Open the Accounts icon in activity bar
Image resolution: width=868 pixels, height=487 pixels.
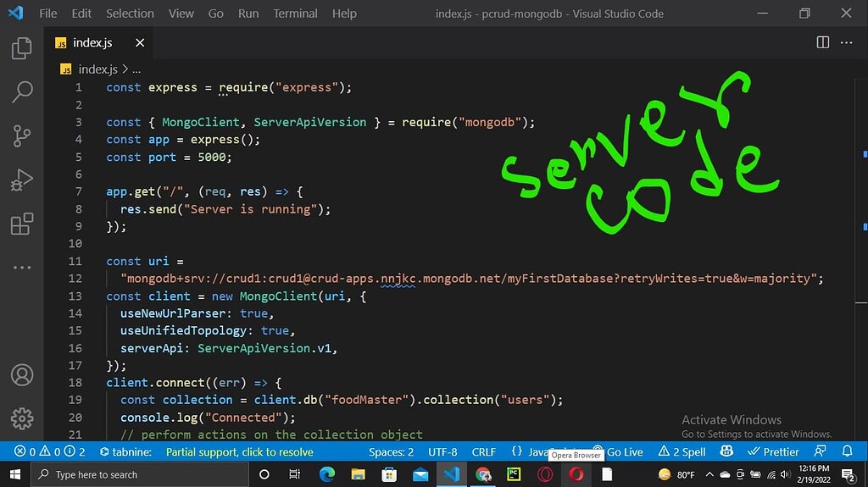tap(22, 374)
